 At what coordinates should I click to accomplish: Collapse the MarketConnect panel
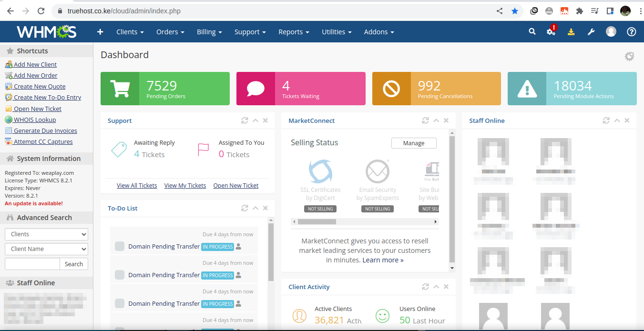click(x=436, y=120)
